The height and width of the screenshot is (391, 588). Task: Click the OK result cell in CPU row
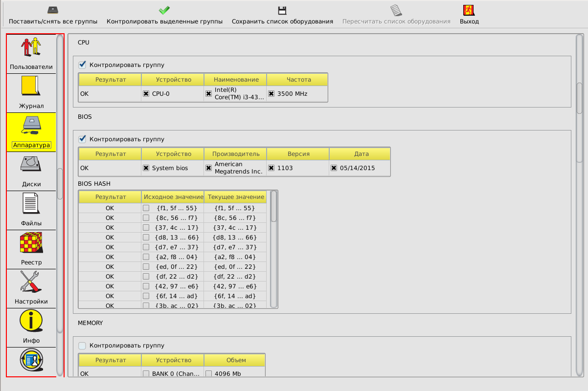tap(110, 93)
